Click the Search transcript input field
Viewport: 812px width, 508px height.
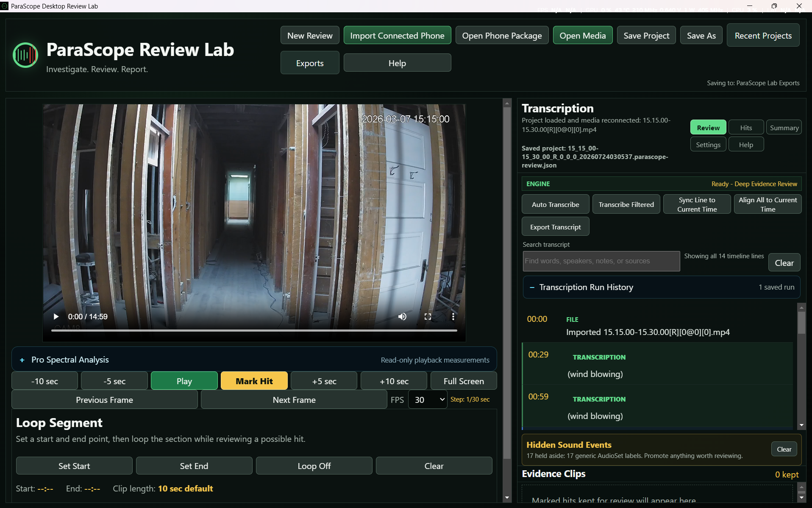coord(601,261)
